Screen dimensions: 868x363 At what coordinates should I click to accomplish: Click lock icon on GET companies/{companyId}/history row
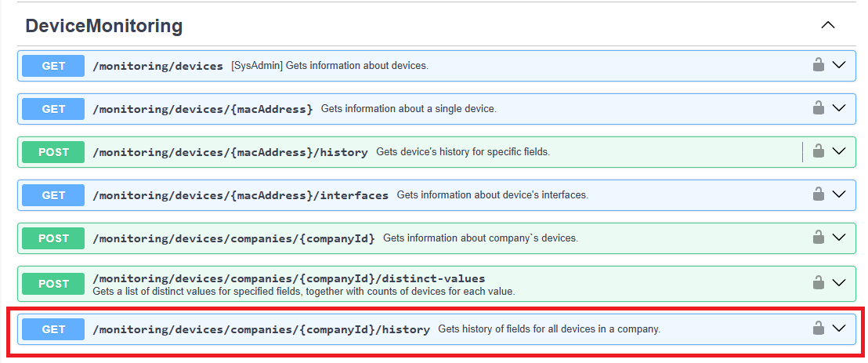coord(818,329)
